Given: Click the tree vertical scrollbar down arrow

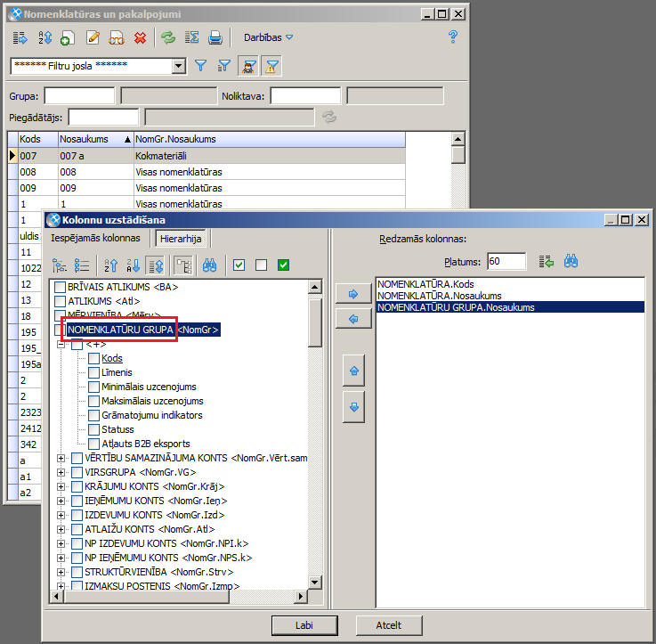Looking at the screenshot, I should [x=314, y=582].
